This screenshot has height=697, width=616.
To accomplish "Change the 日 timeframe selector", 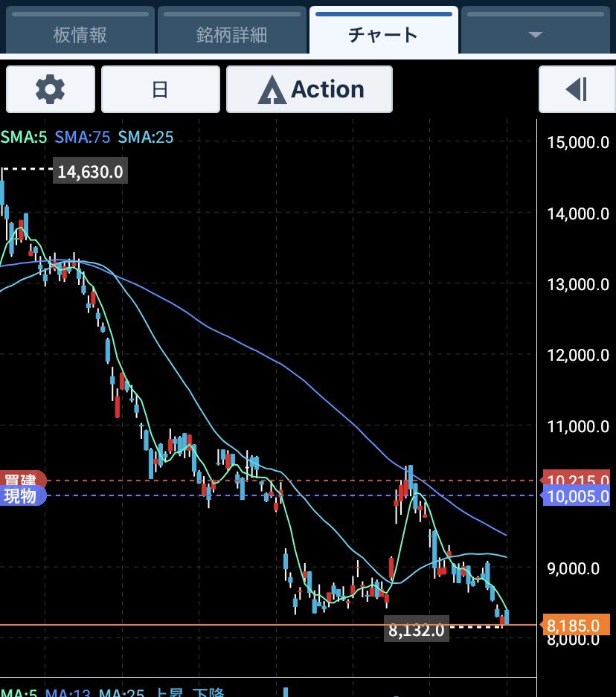I will [x=161, y=89].
